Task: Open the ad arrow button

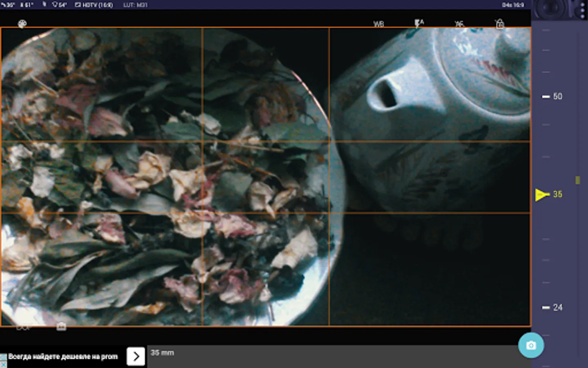Action: (136, 356)
